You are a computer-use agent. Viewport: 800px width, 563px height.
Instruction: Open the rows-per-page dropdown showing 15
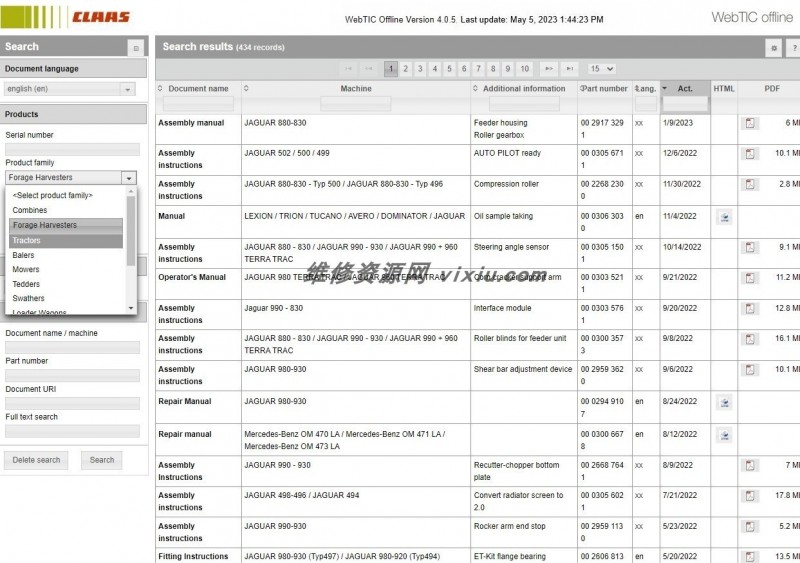601,69
